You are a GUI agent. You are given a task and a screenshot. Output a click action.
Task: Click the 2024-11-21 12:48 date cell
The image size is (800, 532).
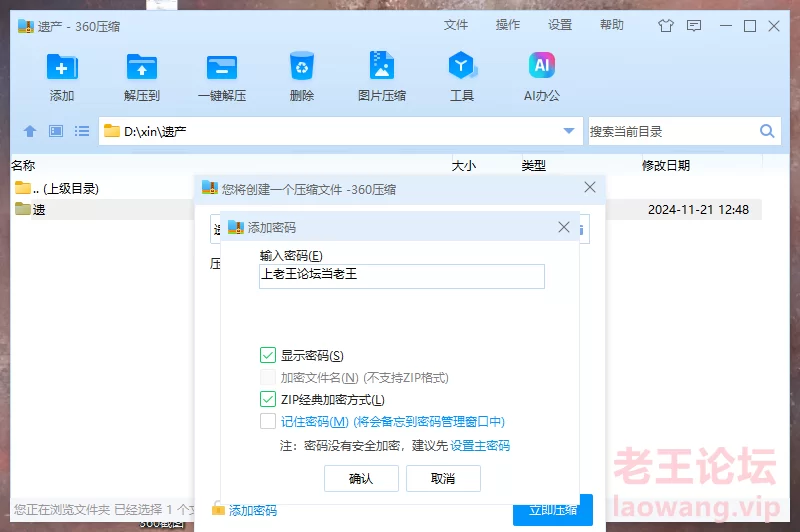(698, 210)
